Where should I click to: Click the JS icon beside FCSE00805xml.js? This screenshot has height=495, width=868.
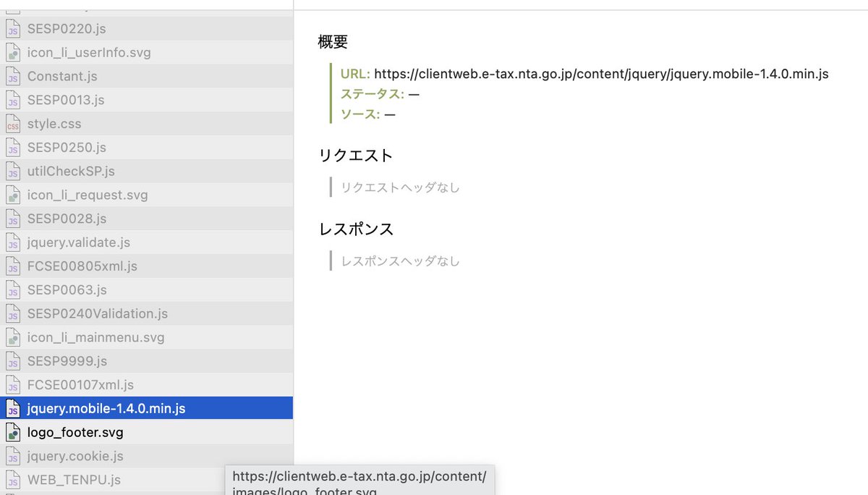tap(12, 266)
